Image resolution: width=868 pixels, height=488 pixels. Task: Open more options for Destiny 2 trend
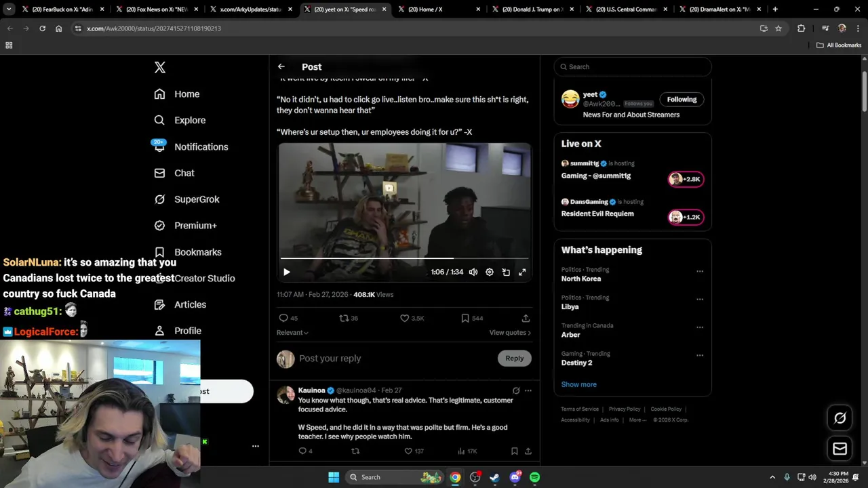tap(700, 355)
